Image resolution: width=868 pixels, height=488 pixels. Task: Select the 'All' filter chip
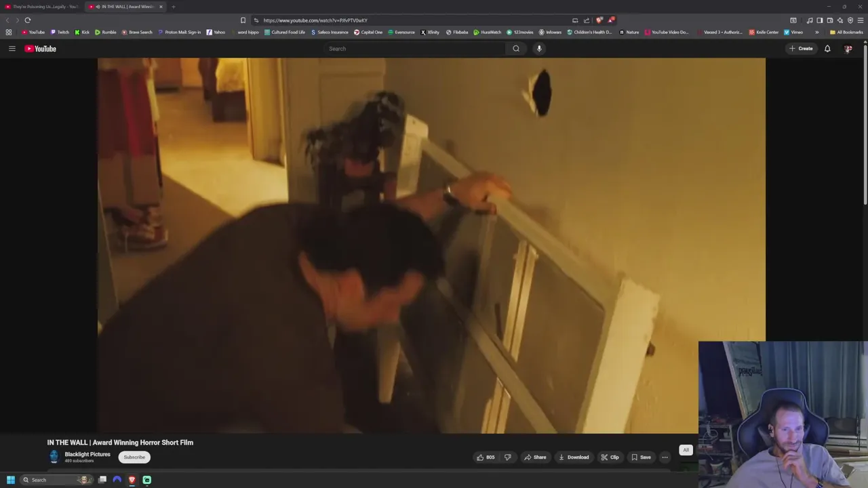(686, 450)
